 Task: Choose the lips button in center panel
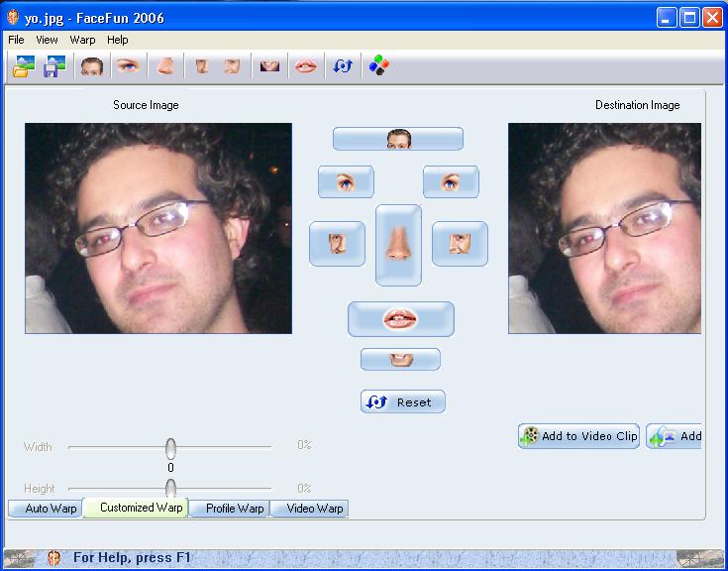coord(401,319)
